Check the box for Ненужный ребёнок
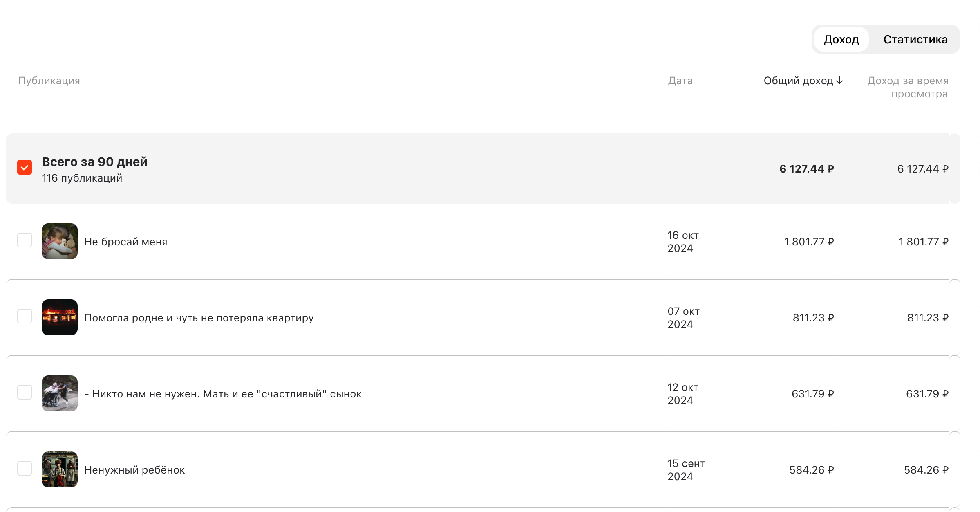The width and height of the screenshot is (980, 512). pyautogui.click(x=25, y=468)
